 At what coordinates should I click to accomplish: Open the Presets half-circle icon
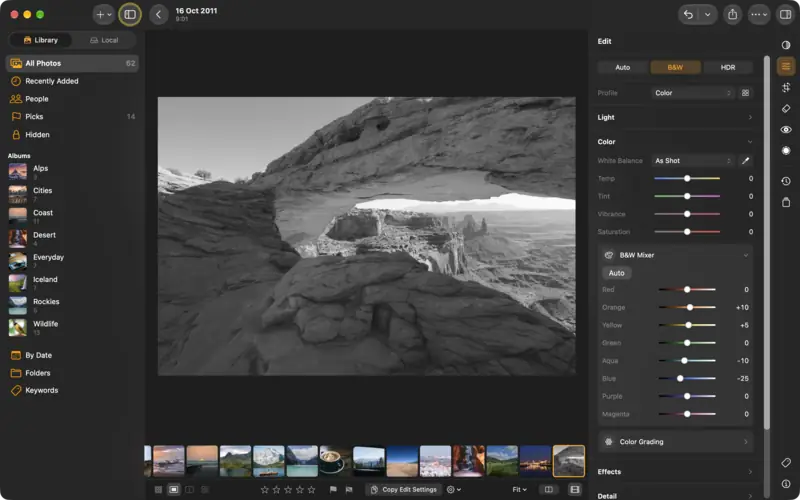[786, 45]
